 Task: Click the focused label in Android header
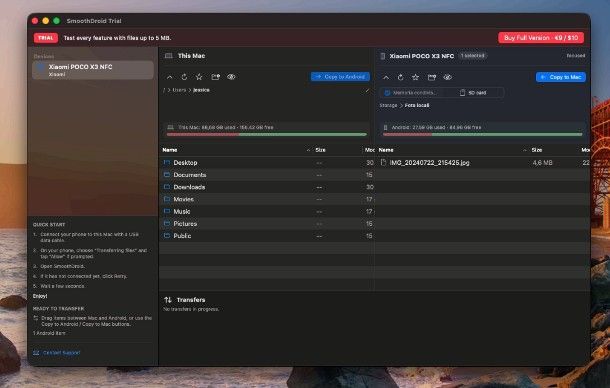pos(576,56)
